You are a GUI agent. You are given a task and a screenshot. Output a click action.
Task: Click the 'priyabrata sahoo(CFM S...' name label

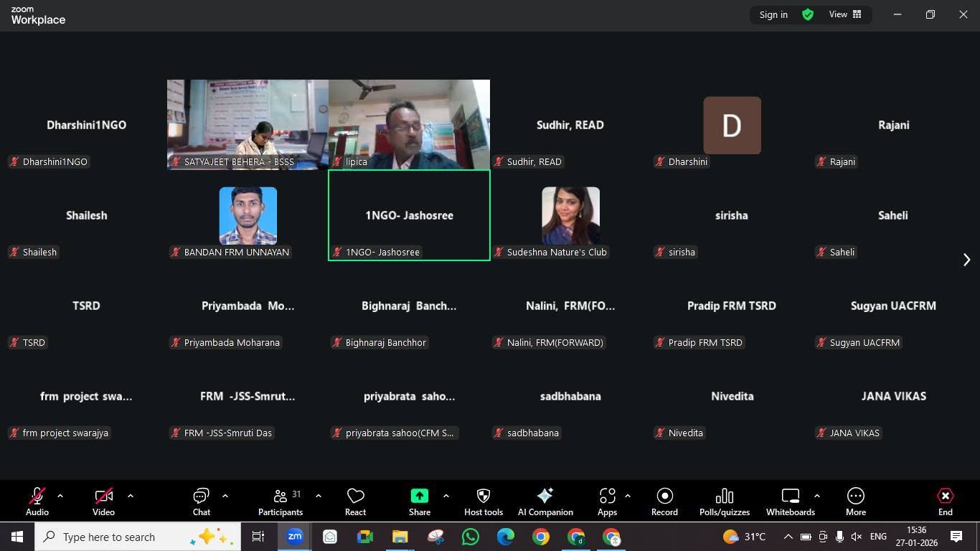coord(400,433)
